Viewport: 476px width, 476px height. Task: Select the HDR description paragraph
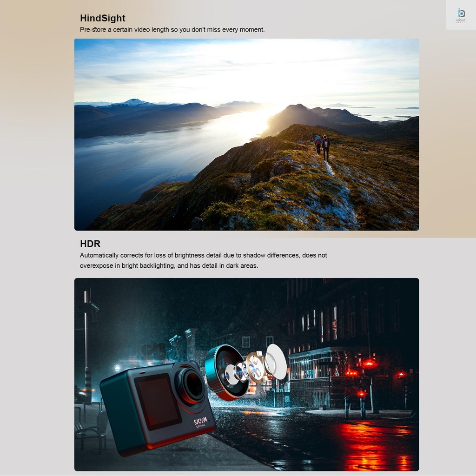point(203,260)
